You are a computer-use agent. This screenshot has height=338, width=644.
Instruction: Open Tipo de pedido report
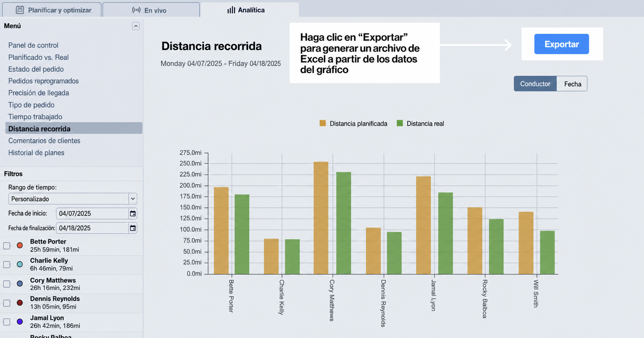pyautogui.click(x=31, y=105)
